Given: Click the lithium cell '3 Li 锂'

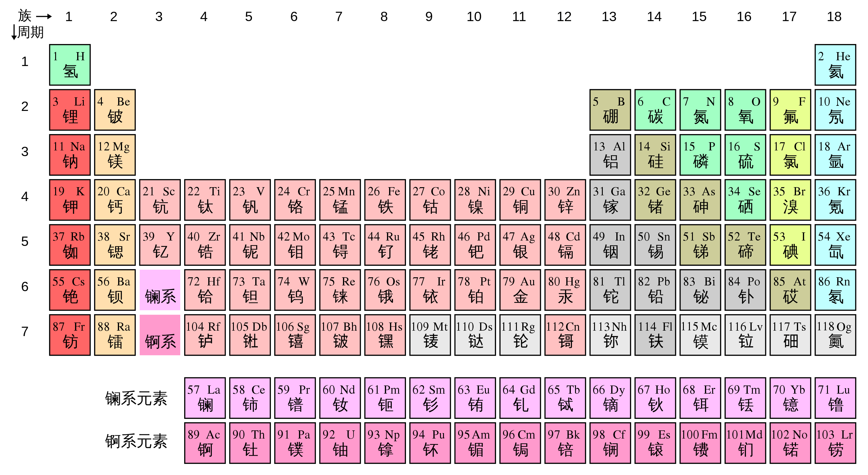Looking at the screenshot, I should pos(70,110).
